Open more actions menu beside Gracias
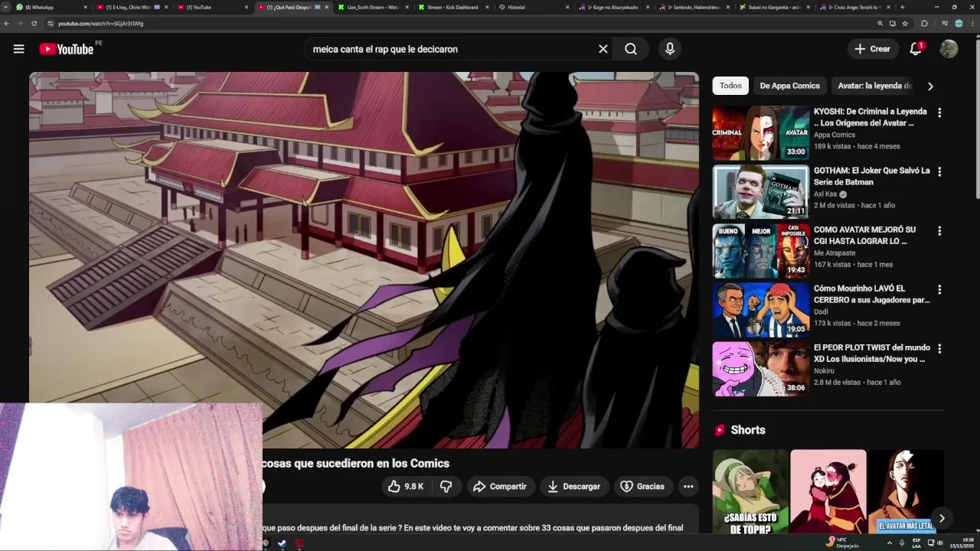980x551 pixels. pos(688,487)
